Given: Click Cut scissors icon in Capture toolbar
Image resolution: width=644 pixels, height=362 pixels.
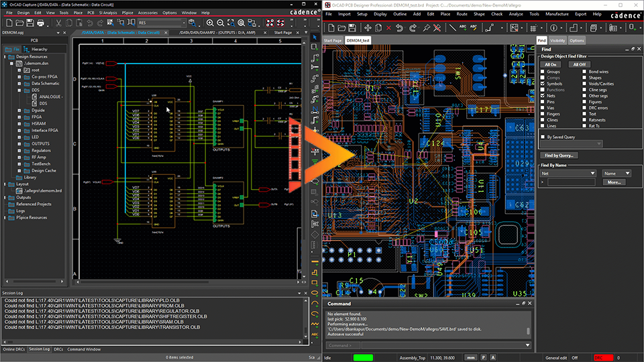Looking at the screenshot, I should tap(58, 23).
